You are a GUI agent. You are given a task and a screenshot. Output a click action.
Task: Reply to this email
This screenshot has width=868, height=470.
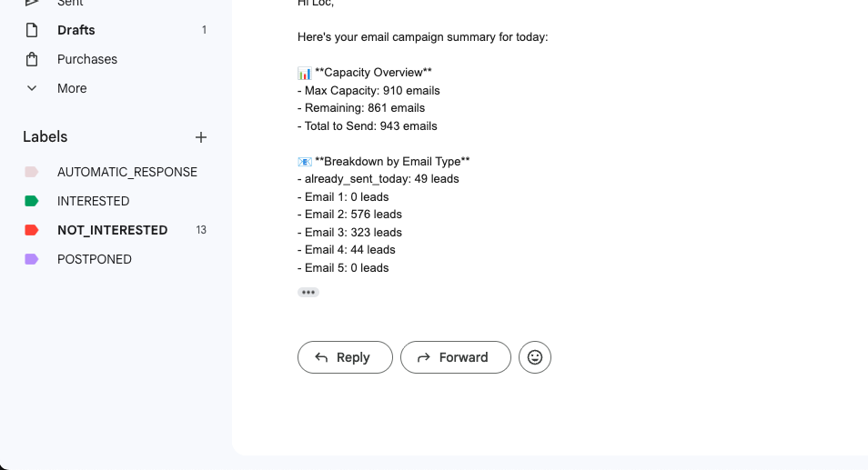tap(345, 357)
